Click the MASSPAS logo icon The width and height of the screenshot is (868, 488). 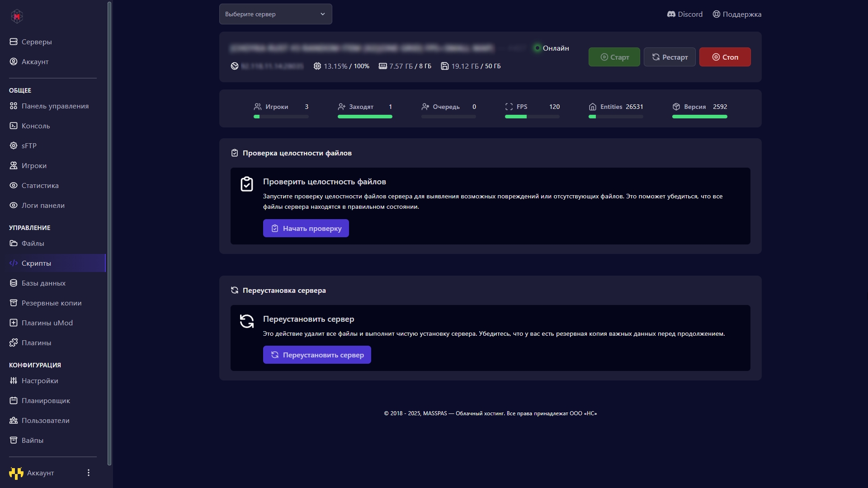(17, 16)
